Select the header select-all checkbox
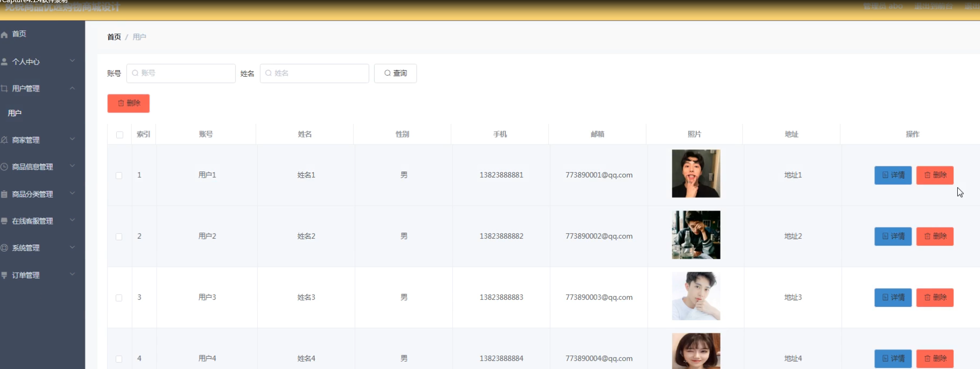 click(119, 135)
